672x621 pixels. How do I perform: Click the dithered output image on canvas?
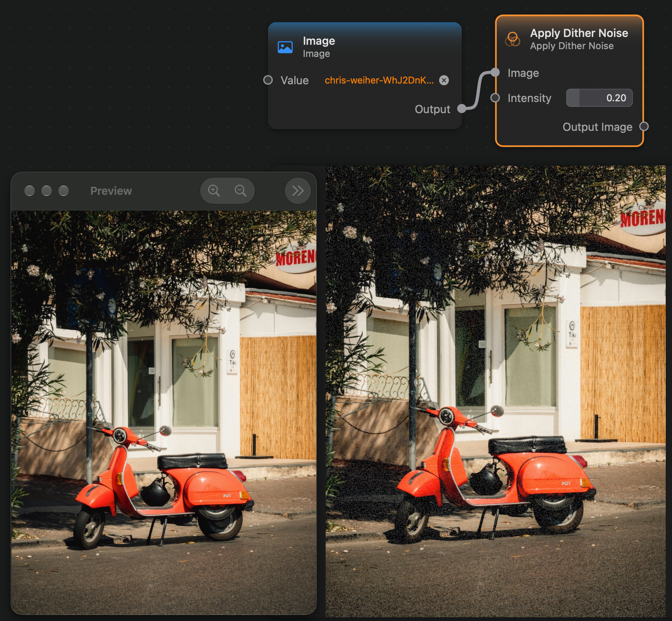click(495, 391)
